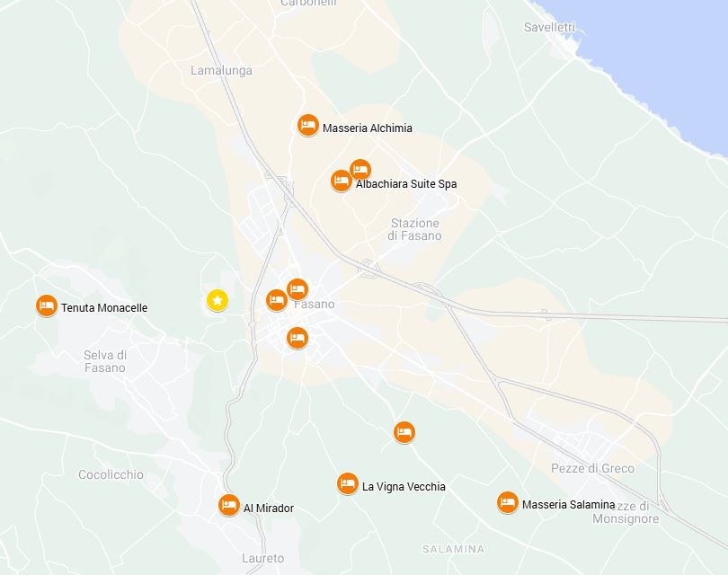Select the hotel pin left of Fasano label

tap(277, 300)
